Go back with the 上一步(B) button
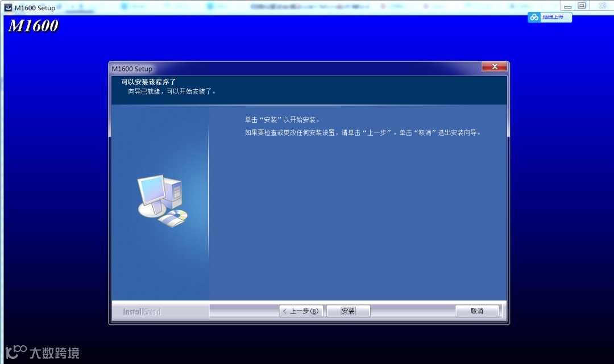The width and height of the screenshot is (614, 364). pos(301,311)
